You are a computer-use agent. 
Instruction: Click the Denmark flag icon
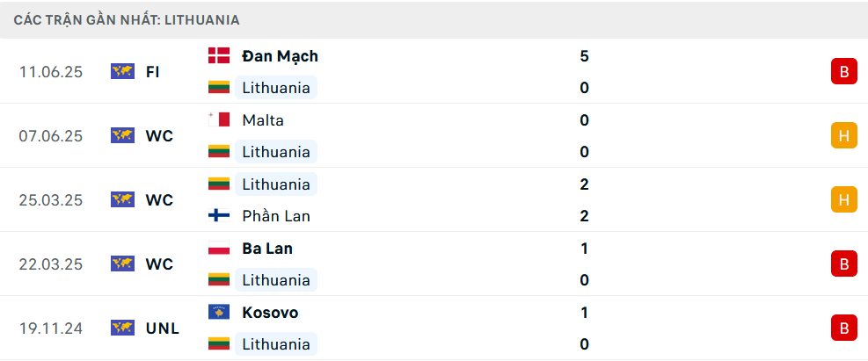(219, 56)
